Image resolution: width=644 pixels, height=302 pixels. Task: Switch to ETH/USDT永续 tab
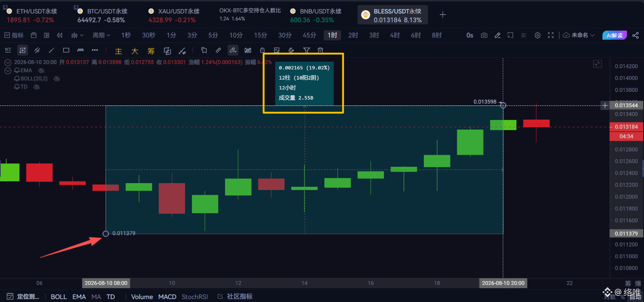point(32,15)
